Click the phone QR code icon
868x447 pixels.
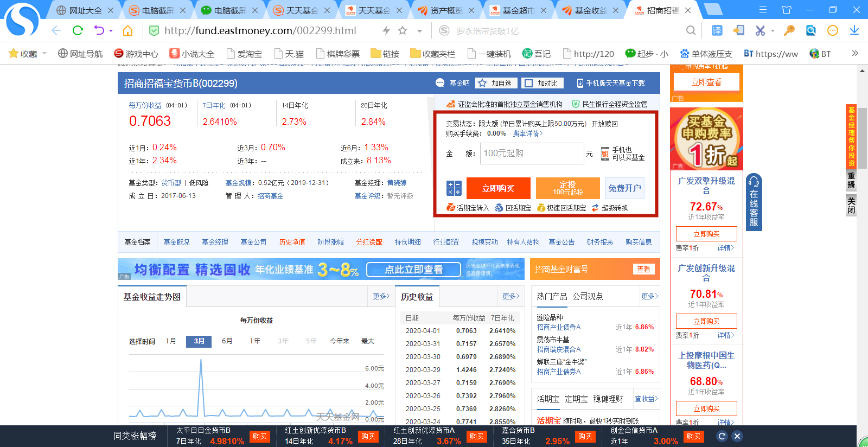(605, 154)
